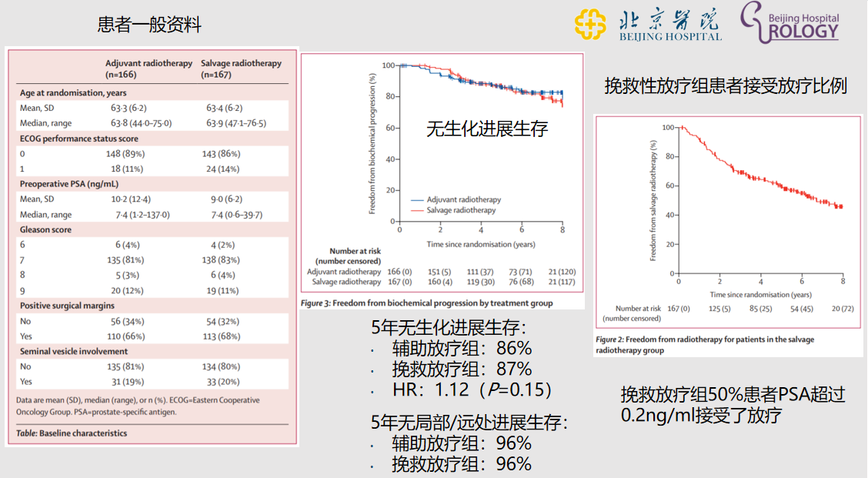Click the red Salvage radiotherapy legend entry
The width and height of the screenshot is (868, 478).
click(x=452, y=210)
